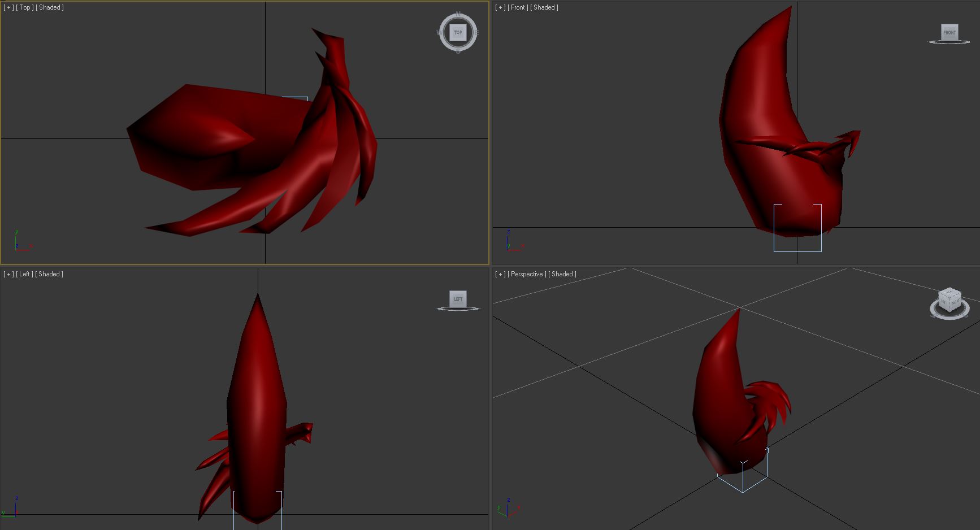Open the Perspective view label menu
Viewport: 980px width, 530px height.
[x=527, y=274]
